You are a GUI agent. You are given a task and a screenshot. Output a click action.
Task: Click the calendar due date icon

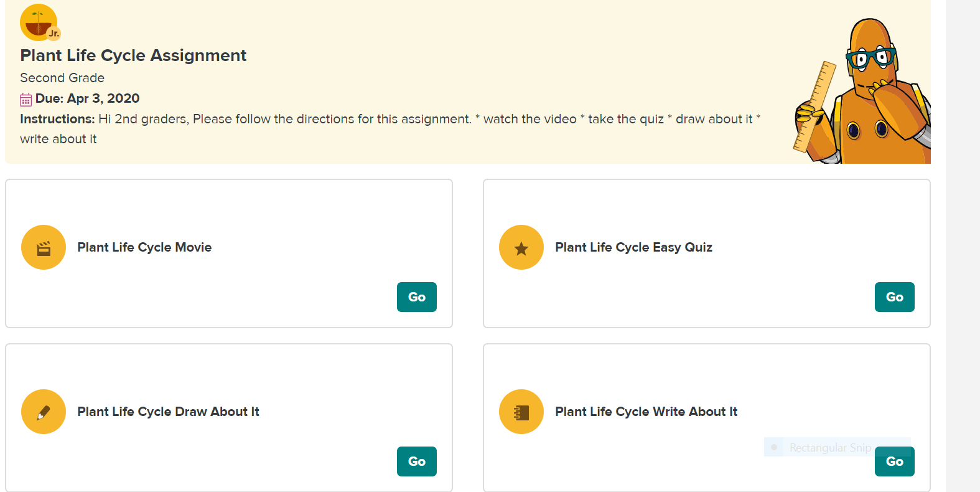coord(26,99)
